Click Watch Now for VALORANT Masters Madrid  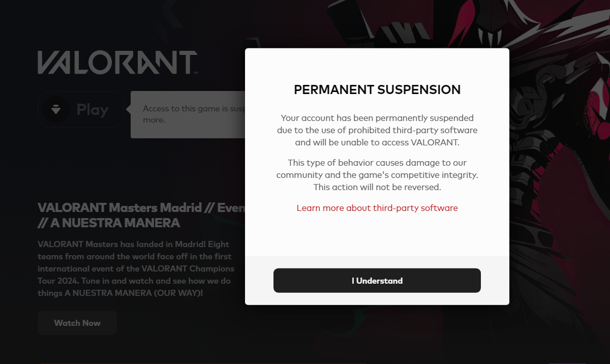(x=77, y=322)
